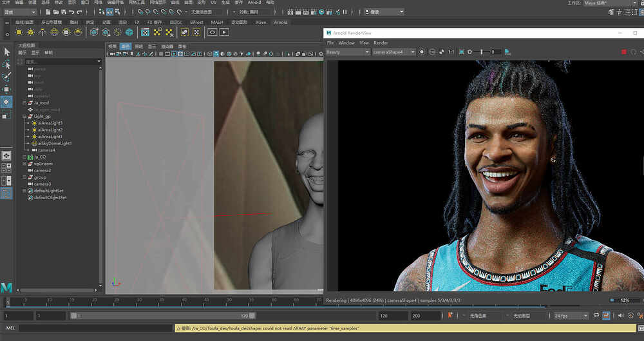This screenshot has width=644, height=341.
Task: Collapse the Light_gp group in Outliner
Action: 24,117
